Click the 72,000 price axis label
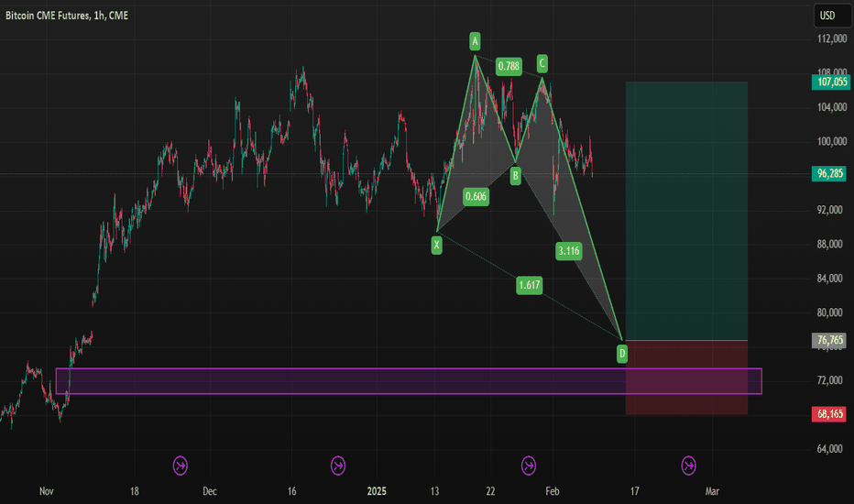 click(829, 380)
